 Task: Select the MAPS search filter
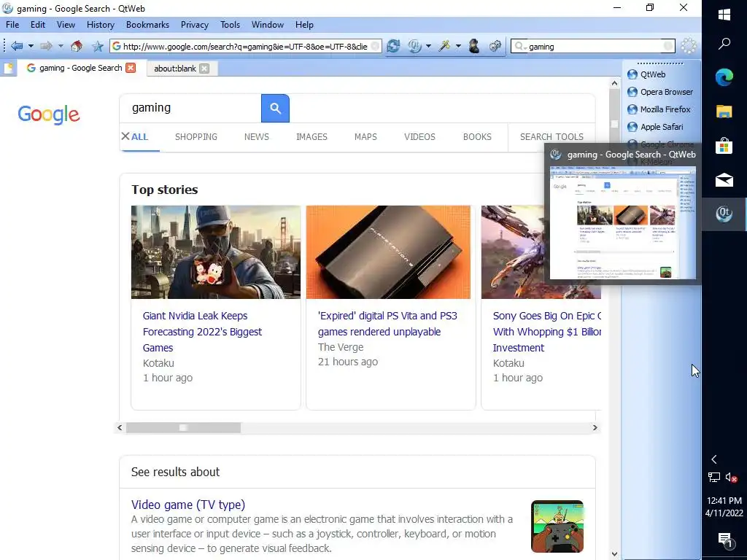pyautogui.click(x=365, y=136)
